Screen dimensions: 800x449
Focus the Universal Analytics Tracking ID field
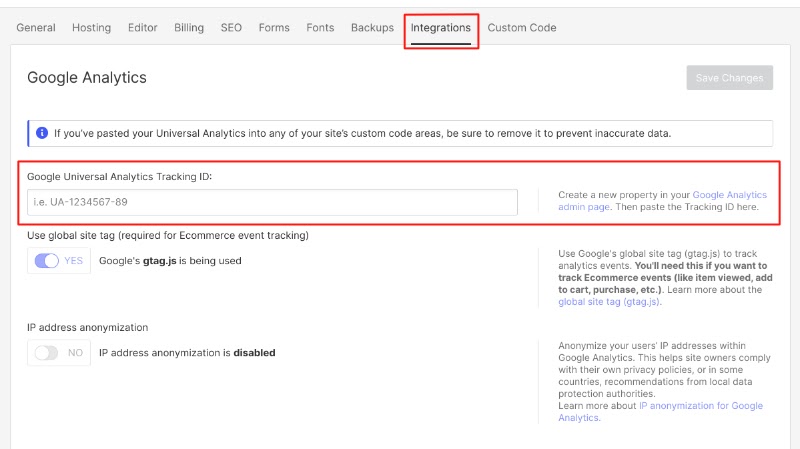272,202
